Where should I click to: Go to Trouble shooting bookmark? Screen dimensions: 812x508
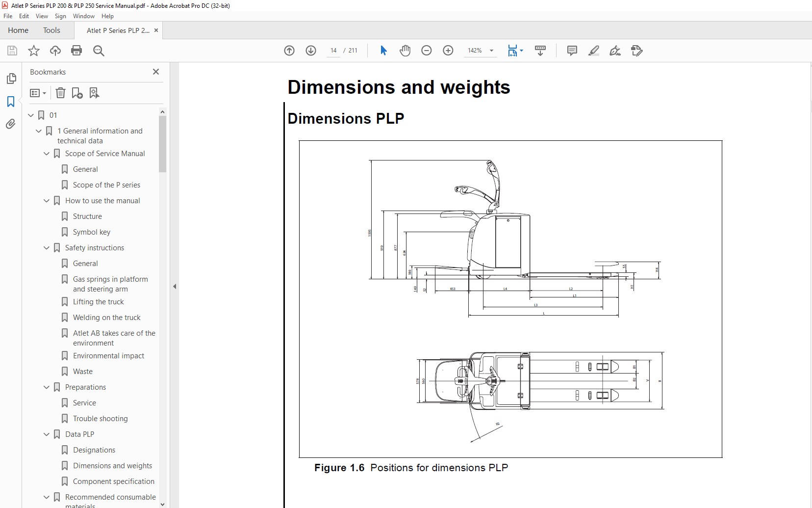pos(100,419)
